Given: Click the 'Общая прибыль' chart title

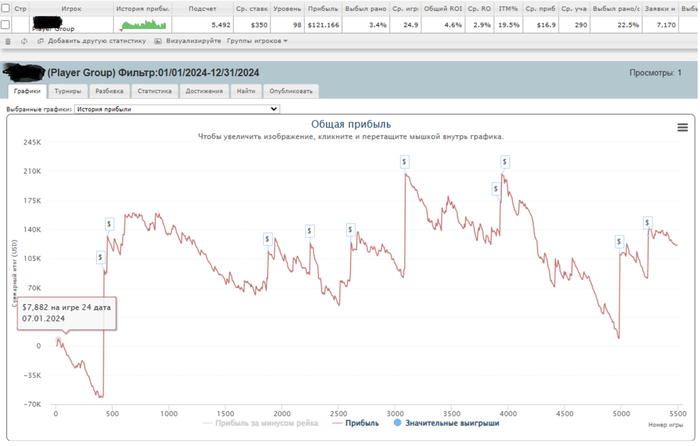Looking at the screenshot, I should pos(351,124).
